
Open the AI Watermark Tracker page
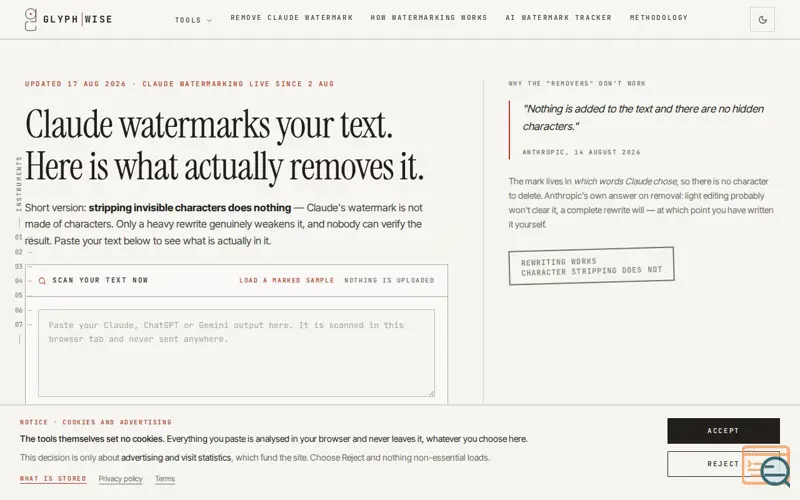coord(558,17)
